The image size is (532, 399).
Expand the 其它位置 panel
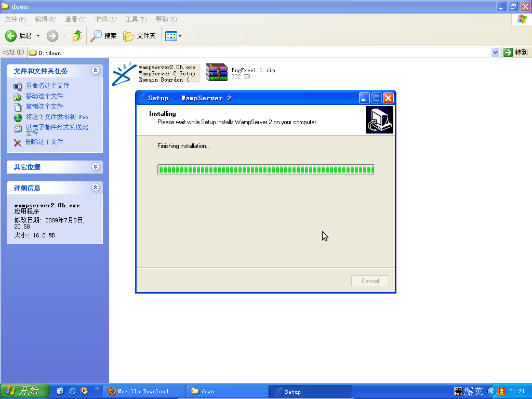tap(96, 166)
